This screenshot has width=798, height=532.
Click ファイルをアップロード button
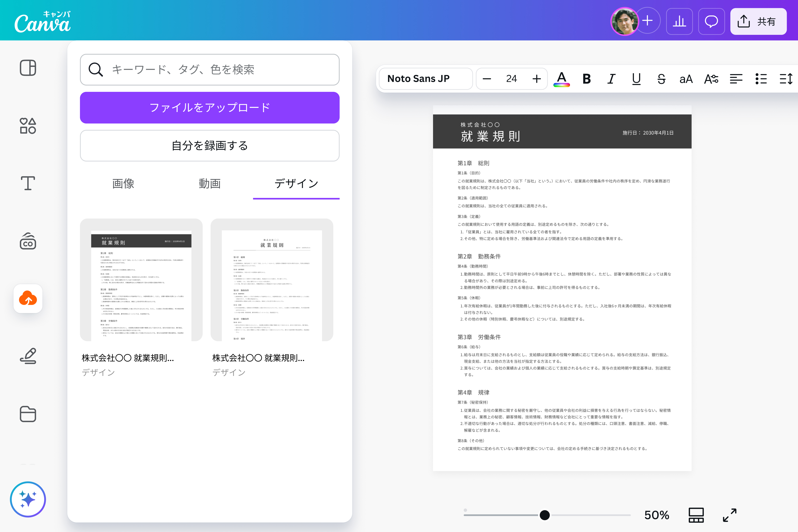(210, 107)
